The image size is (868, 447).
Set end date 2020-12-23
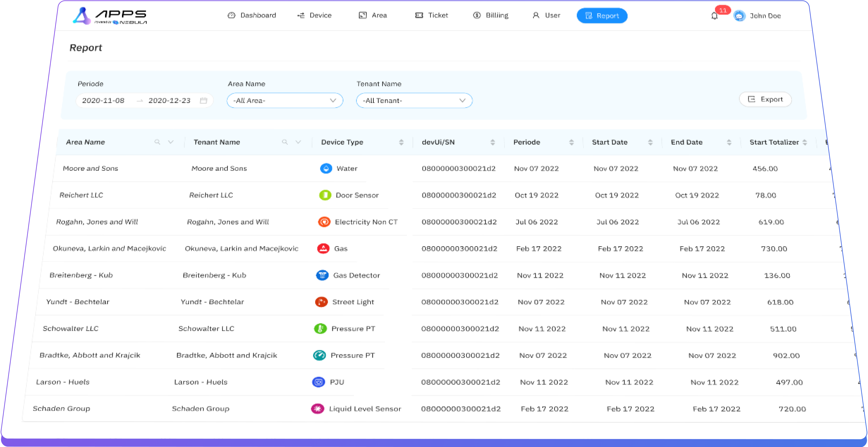tap(170, 101)
